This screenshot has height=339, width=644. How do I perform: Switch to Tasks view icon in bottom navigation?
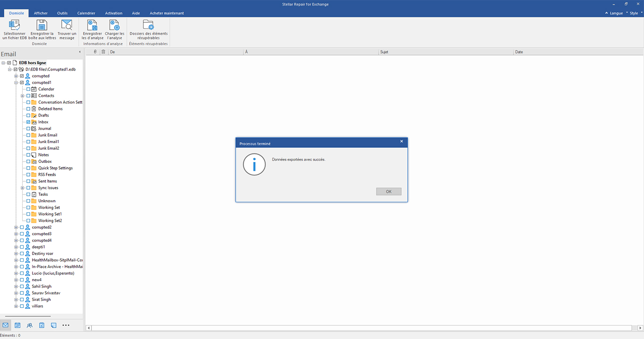pos(41,325)
